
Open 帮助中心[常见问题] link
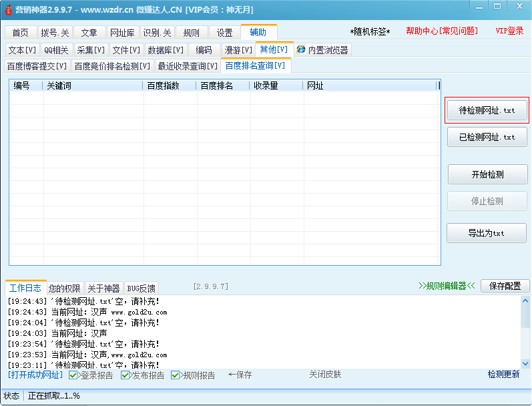(442, 31)
